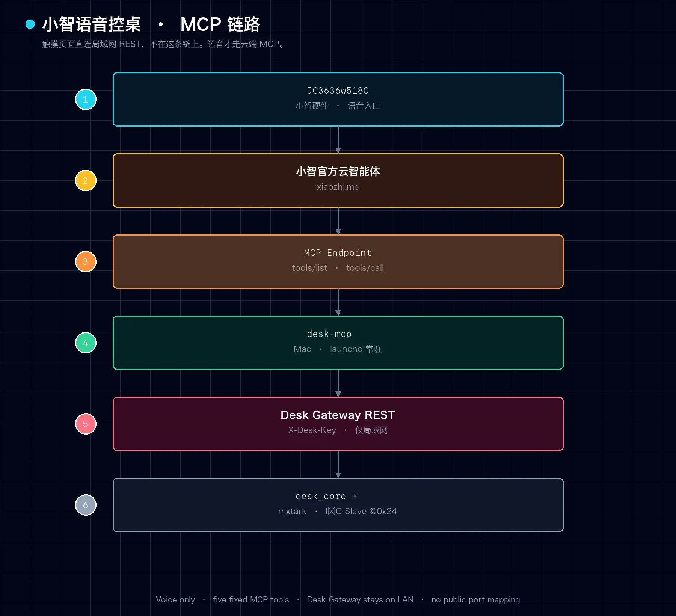676x616 pixels.
Task: Click the 'Slave @0x24' text
Action: (x=371, y=512)
